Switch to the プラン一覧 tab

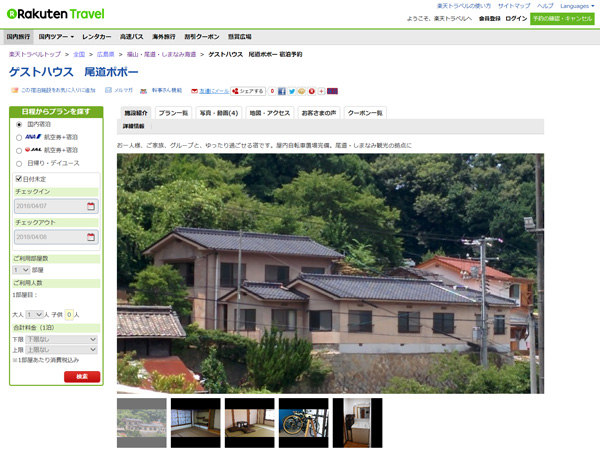point(173,113)
